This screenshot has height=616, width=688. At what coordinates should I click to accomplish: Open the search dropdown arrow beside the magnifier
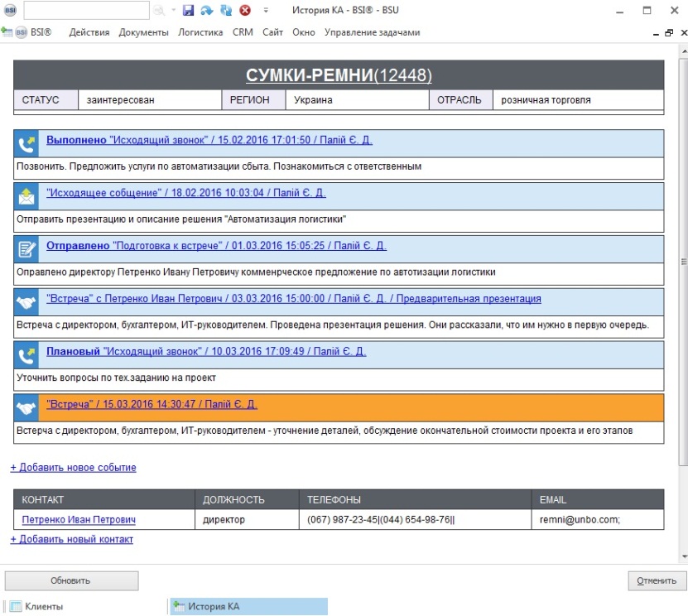(x=174, y=11)
